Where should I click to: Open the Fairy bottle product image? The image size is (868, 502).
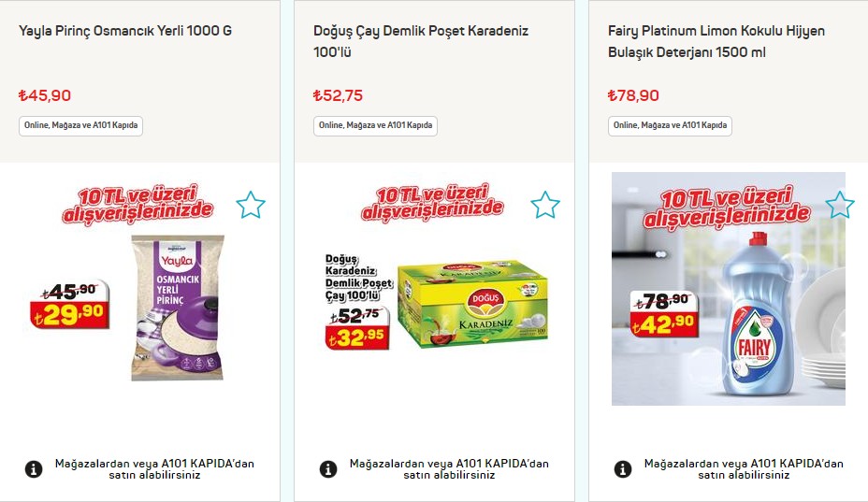click(729, 289)
